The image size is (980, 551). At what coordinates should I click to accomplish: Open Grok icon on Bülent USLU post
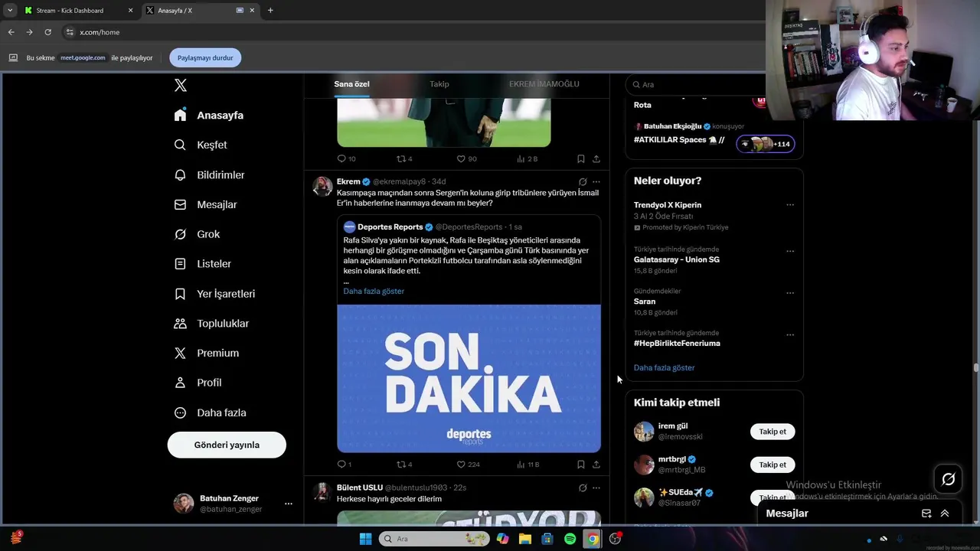click(583, 487)
